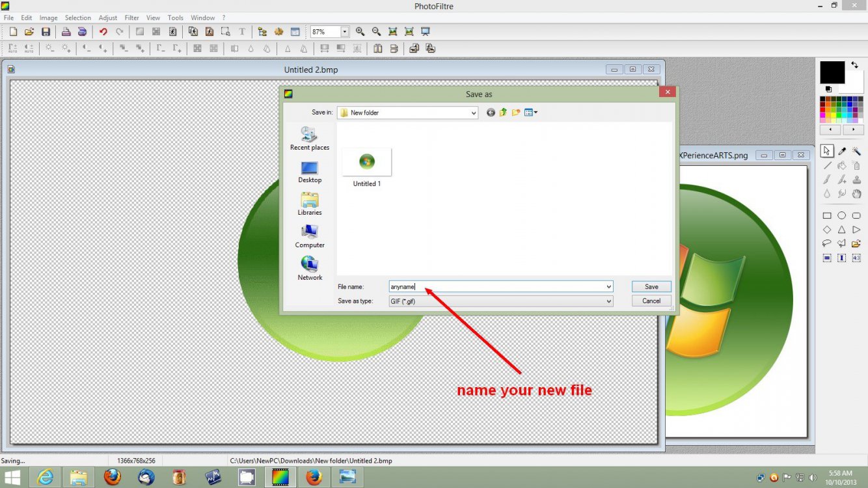Go to Libraries in Save dialog sidebar
The width and height of the screenshot is (868, 488).
coord(310,204)
